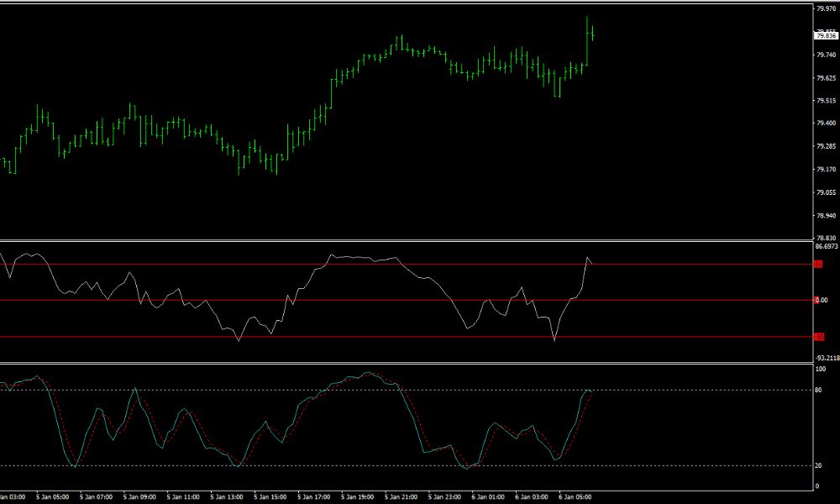840x504 pixels.
Task: Click the 5 Jan 09:00 time label
Action: click(x=139, y=497)
